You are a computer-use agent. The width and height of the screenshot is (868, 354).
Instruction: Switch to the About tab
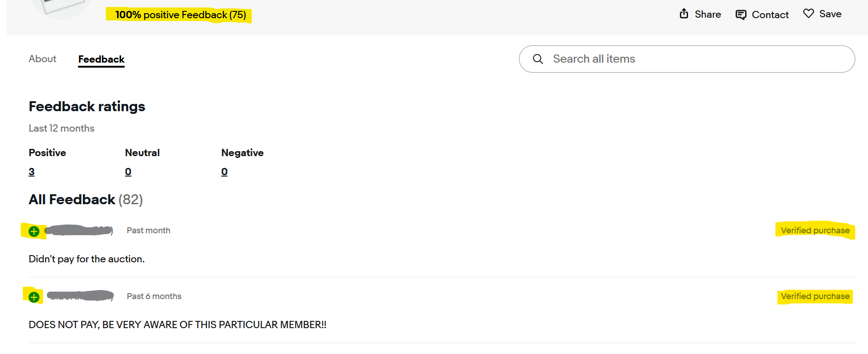point(42,59)
